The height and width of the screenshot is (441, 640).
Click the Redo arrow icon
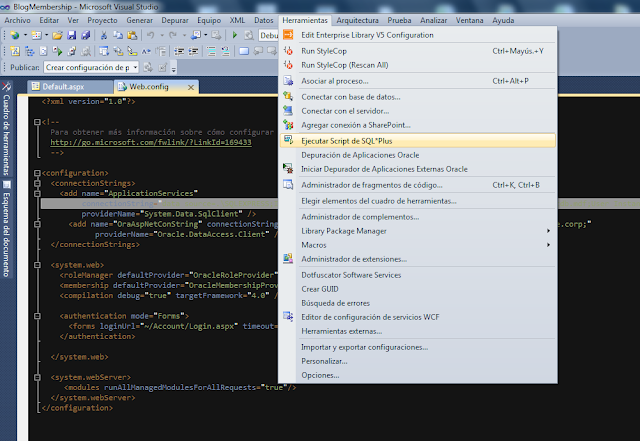coord(173,36)
